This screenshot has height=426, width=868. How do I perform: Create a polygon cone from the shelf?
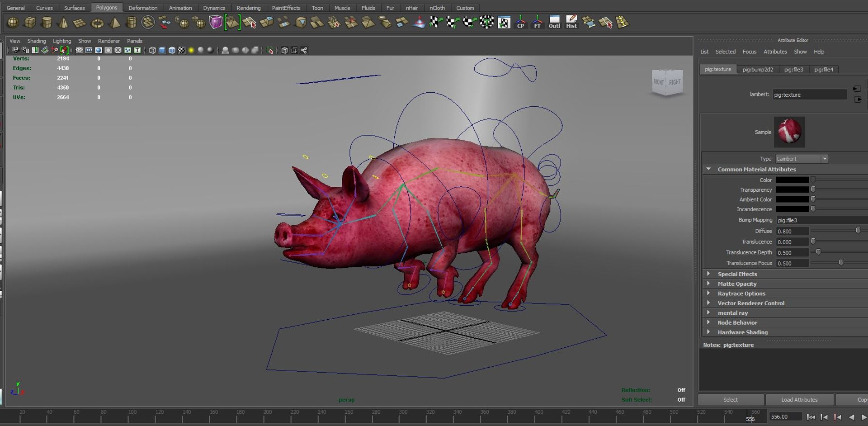tap(63, 22)
